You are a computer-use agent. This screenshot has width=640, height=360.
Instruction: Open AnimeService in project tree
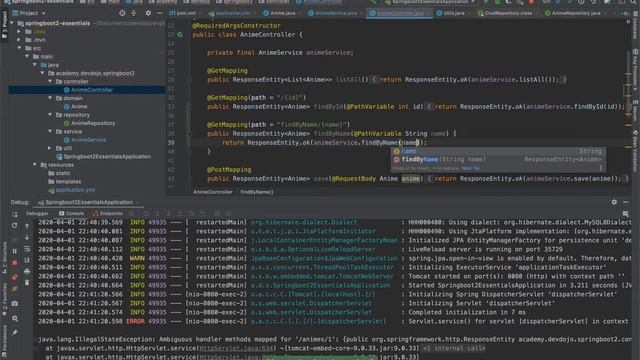click(x=85, y=140)
